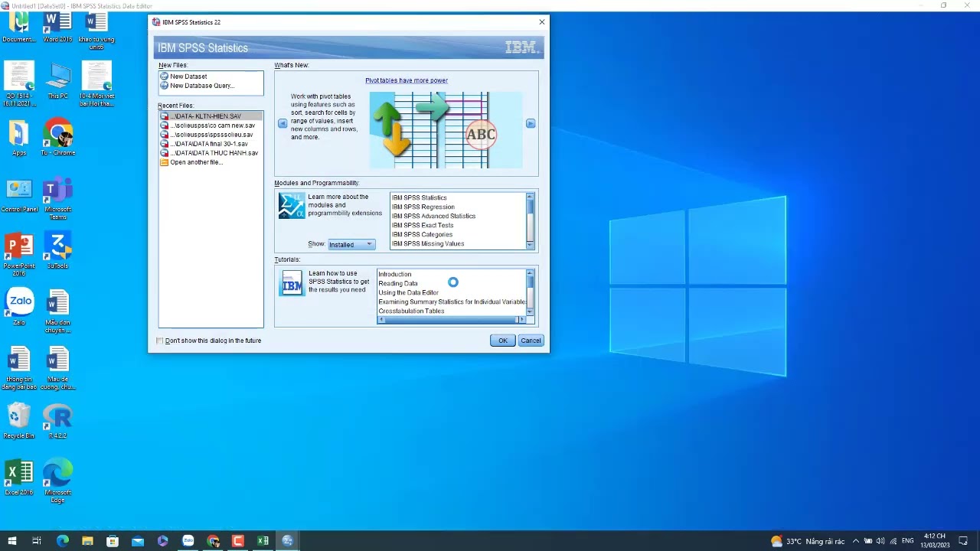
Task: Select IBM SPSS Categories module
Action: 422,234
